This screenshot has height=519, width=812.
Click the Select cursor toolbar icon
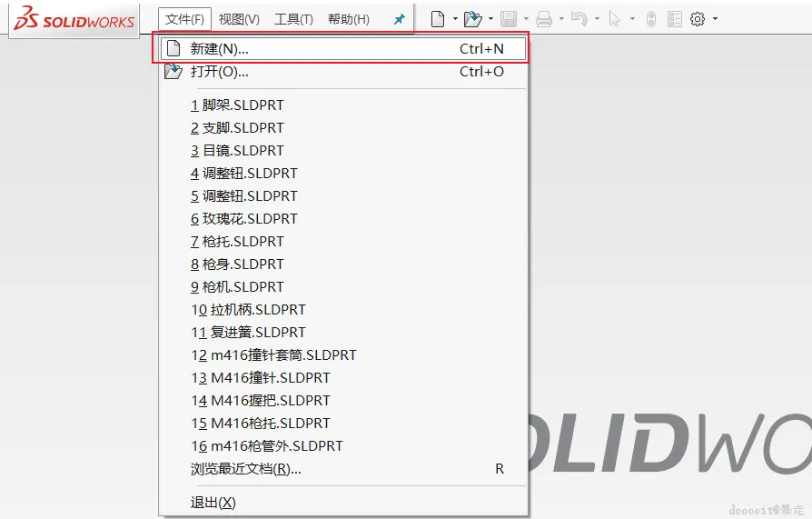(x=614, y=19)
